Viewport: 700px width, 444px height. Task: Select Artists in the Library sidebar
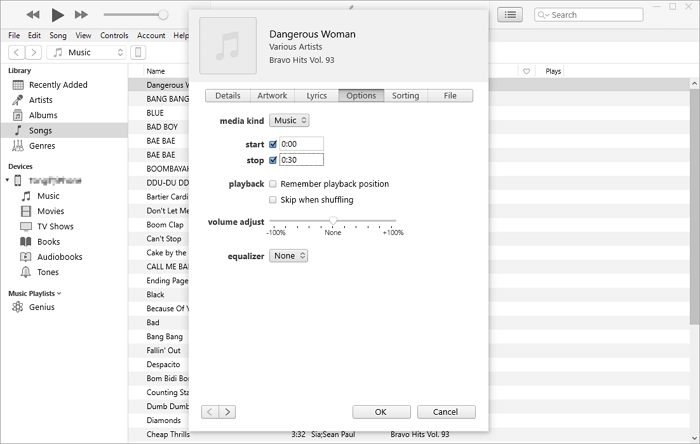(64, 100)
